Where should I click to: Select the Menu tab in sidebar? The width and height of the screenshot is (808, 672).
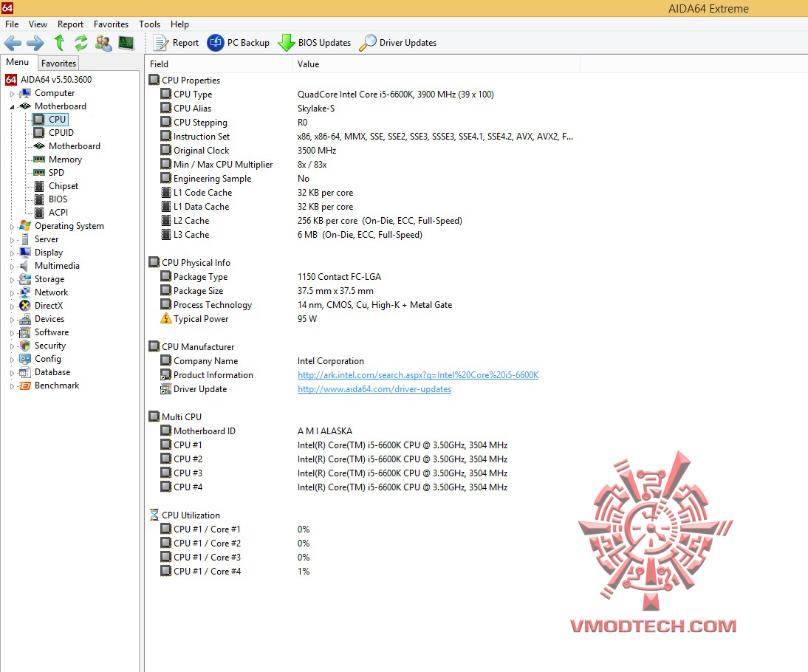(18, 62)
